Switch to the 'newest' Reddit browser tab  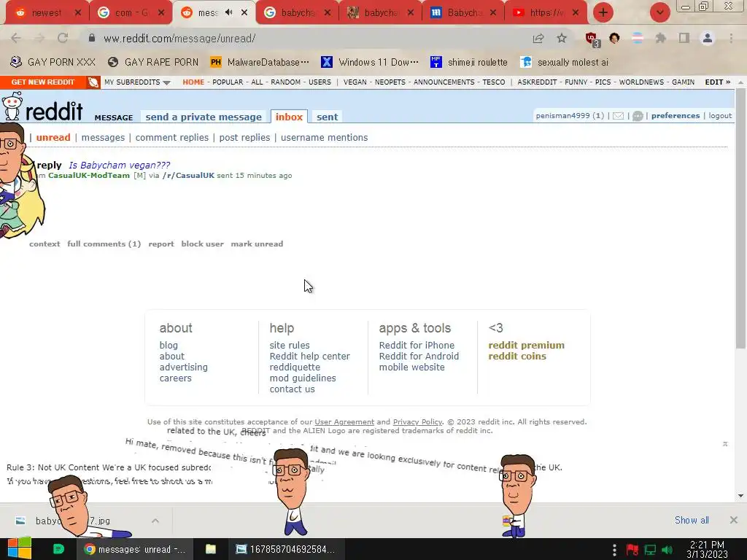click(x=47, y=12)
